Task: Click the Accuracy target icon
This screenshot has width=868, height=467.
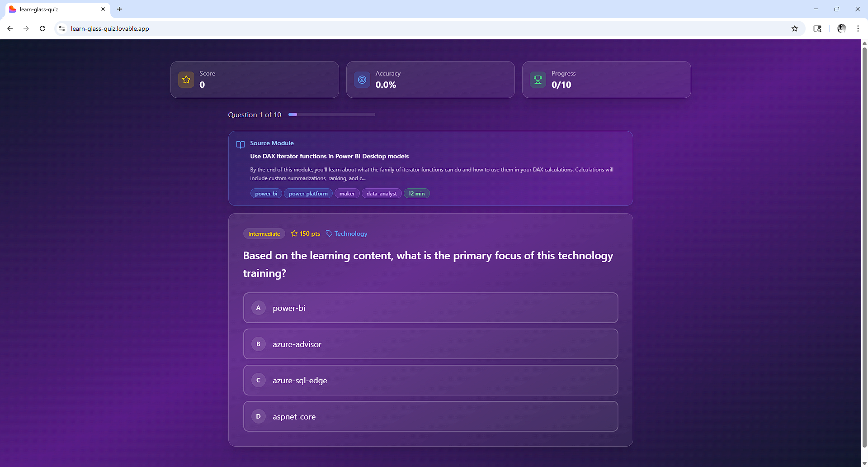Action: click(x=362, y=80)
